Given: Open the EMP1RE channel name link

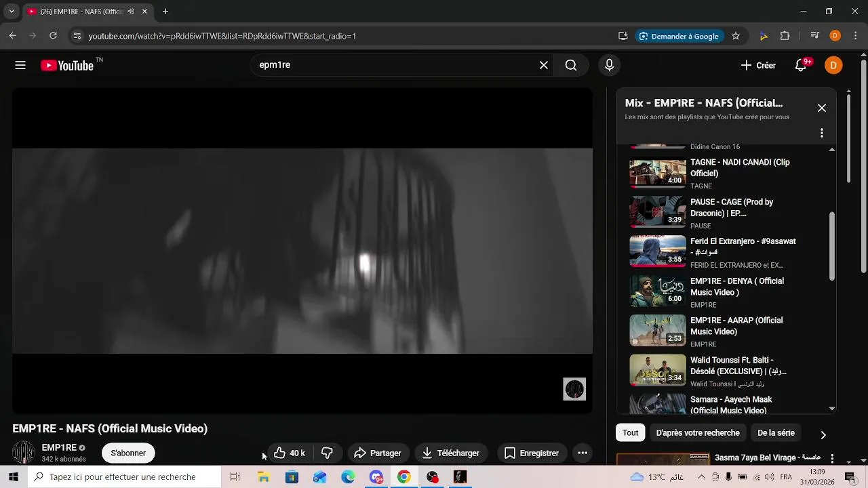Looking at the screenshot, I should pyautogui.click(x=59, y=447).
